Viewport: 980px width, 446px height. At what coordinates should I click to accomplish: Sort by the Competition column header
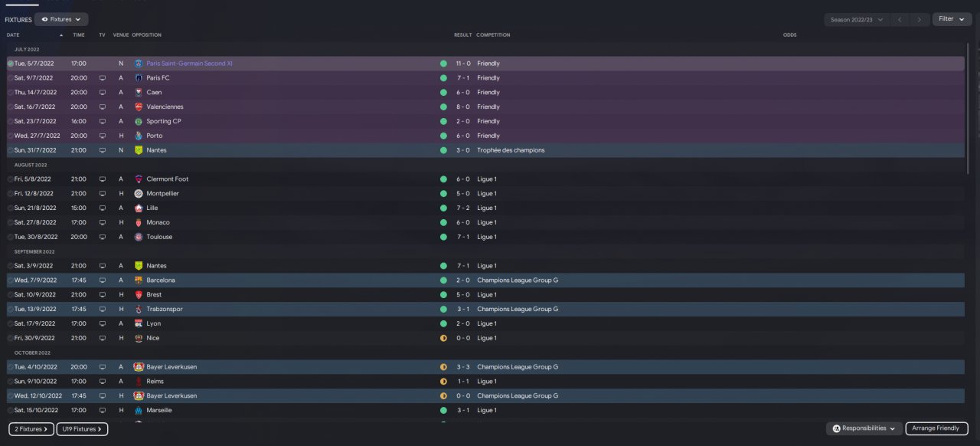point(493,35)
